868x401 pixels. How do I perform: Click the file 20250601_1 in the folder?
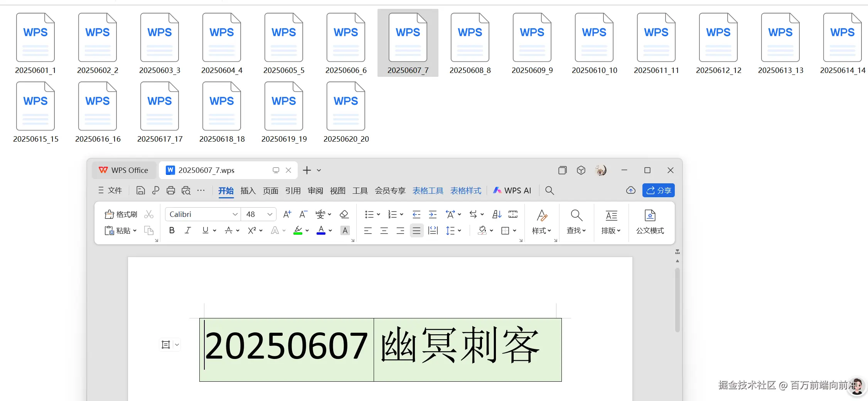35,43
